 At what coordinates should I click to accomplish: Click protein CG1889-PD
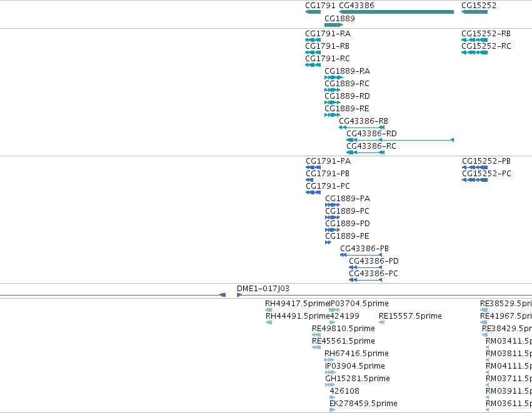pos(348,224)
